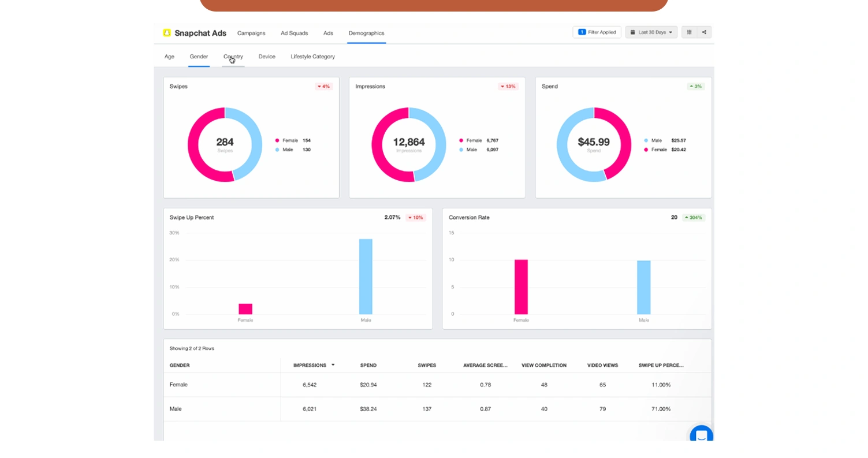Viewport: 868px width, 458px height.
Task: Open the column settings sliders icon
Action: coord(689,32)
